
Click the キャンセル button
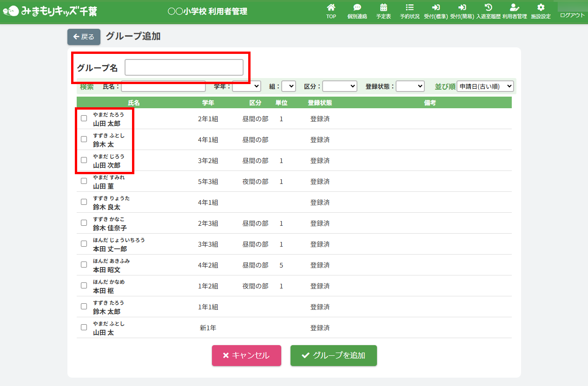click(x=246, y=356)
